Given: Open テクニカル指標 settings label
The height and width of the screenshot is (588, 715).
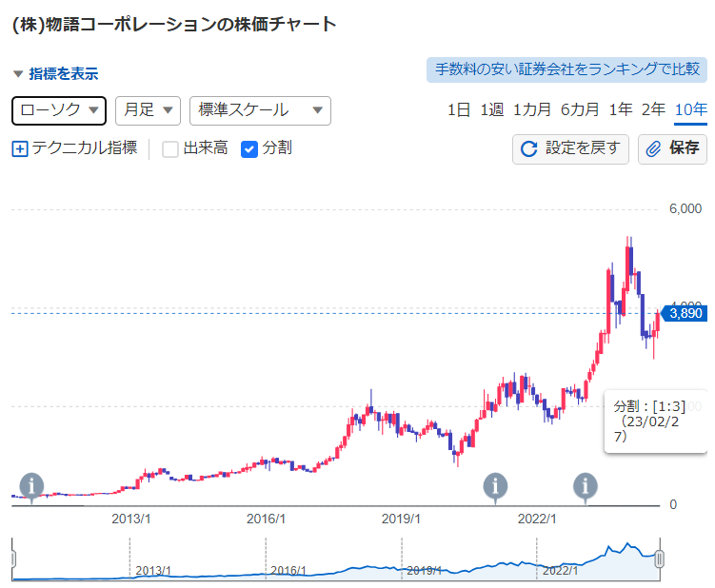Looking at the screenshot, I should click(85, 148).
